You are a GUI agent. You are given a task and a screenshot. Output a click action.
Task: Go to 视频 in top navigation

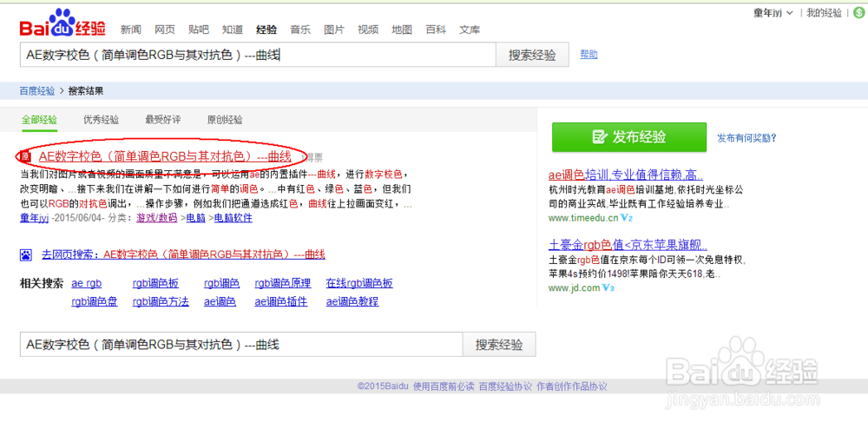[x=367, y=30]
